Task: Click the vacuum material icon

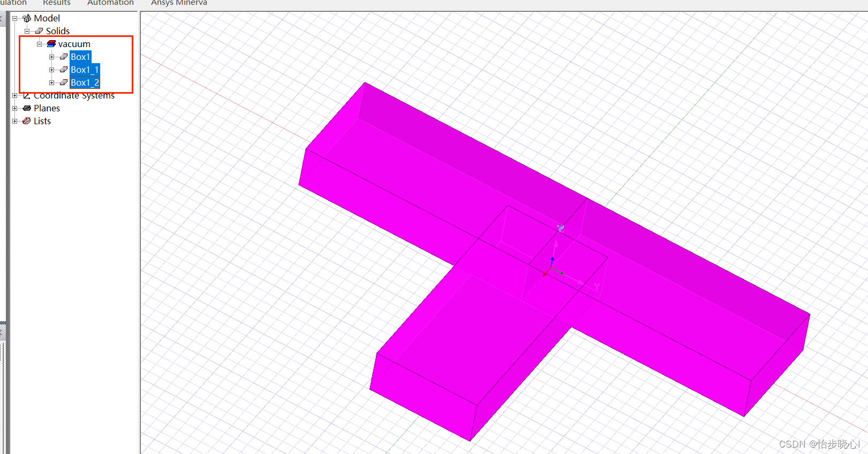Action: point(51,44)
